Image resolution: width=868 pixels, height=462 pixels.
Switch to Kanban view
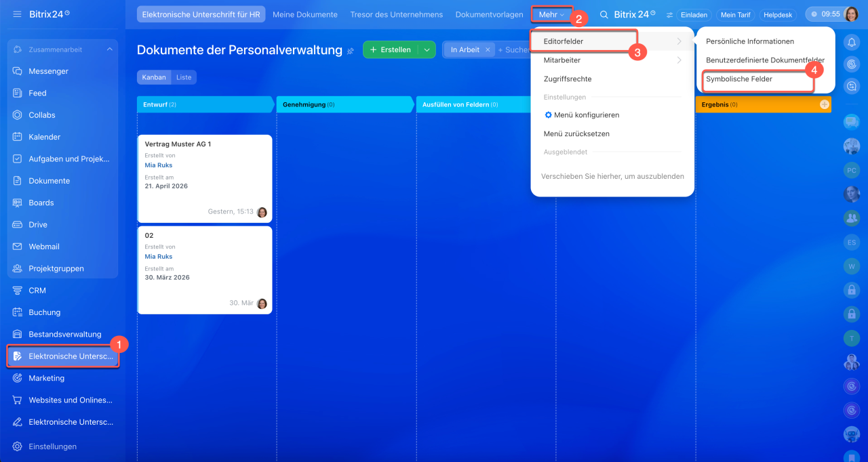[154, 77]
